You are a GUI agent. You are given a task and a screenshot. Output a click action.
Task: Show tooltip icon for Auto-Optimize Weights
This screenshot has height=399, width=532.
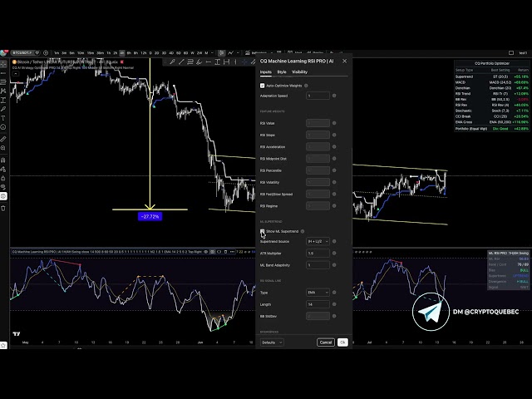point(306,86)
